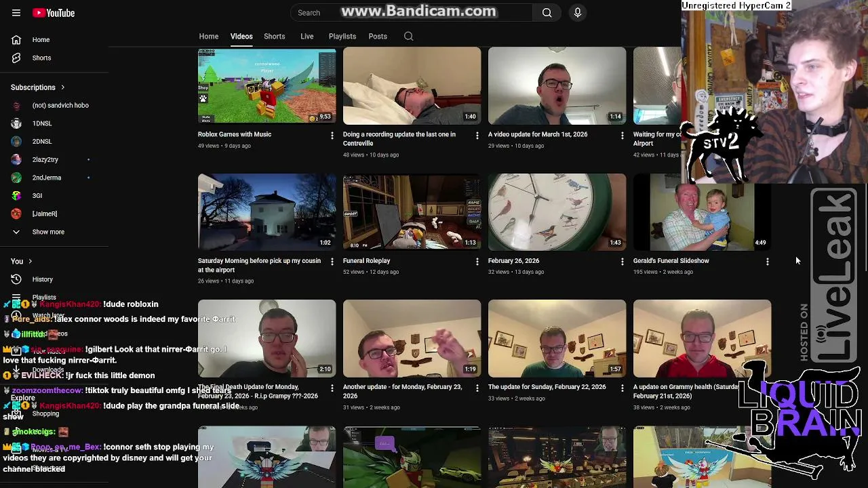Viewport: 868px width, 488px height.
Task: Start voice search with microphone
Action: pos(578,13)
